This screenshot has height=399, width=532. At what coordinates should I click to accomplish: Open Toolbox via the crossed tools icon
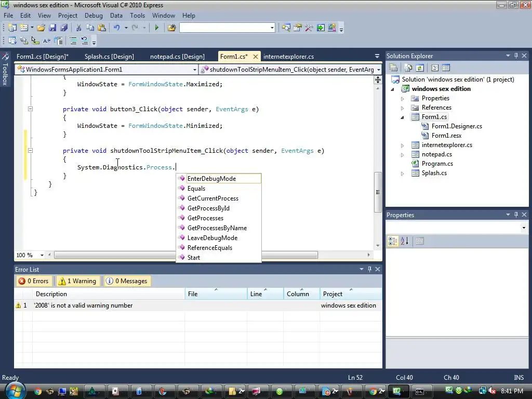click(309, 28)
